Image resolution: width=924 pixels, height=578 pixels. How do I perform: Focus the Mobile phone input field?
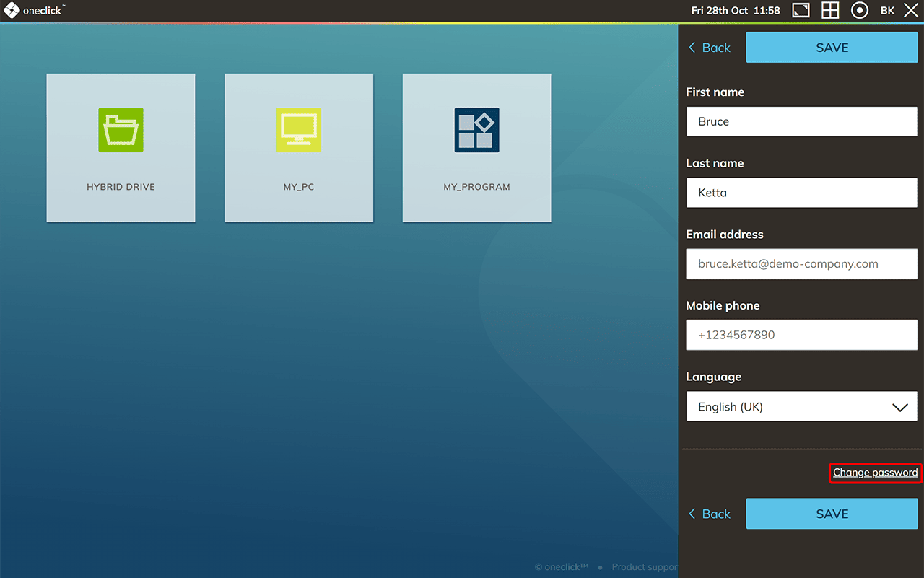click(801, 336)
